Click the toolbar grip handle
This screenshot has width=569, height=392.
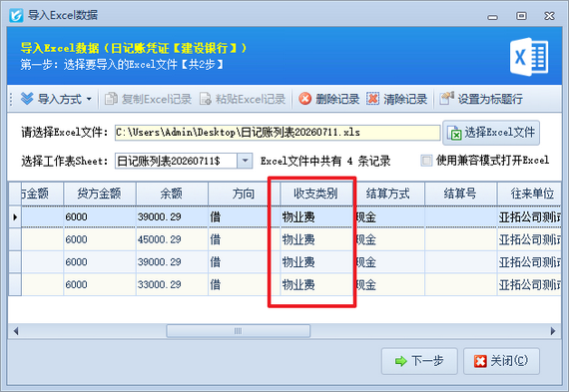click(x=11, y=99)
